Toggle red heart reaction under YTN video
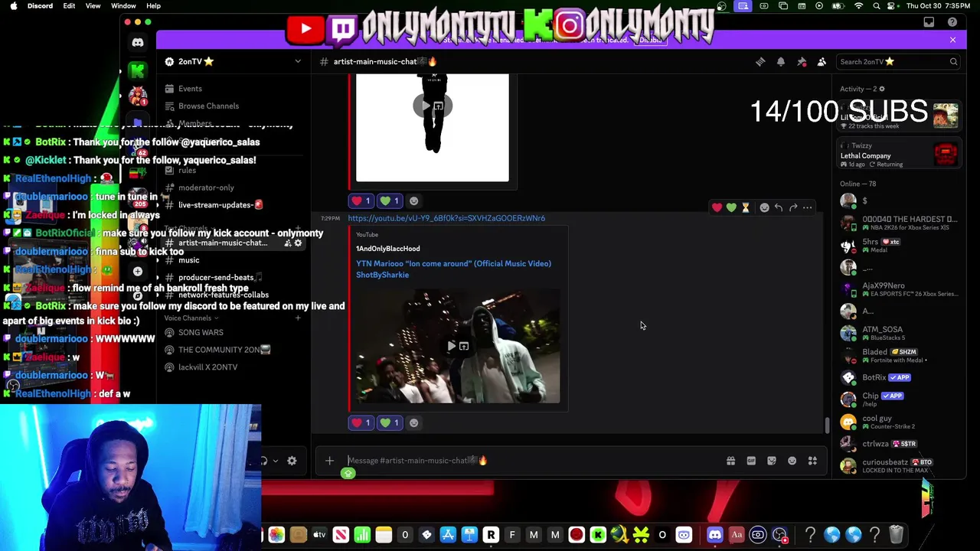The image size is (980, 551). pyautogui.click(x=361, y=422)
